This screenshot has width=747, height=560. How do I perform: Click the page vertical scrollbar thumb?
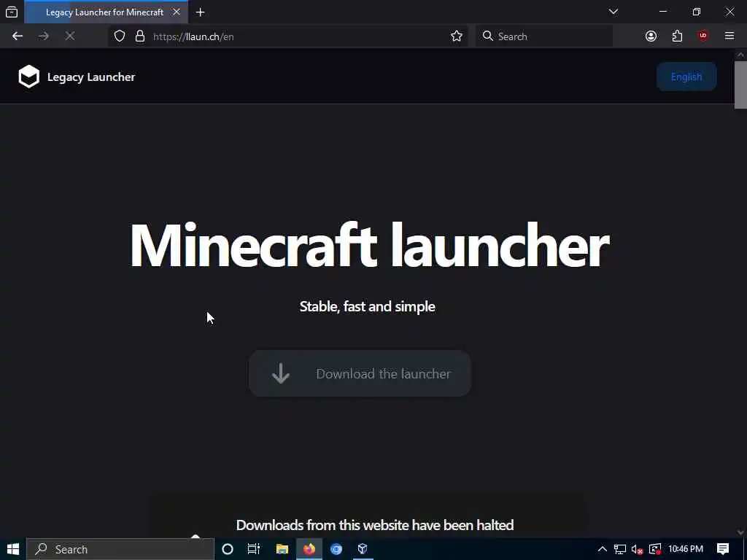tap(740, 85)
